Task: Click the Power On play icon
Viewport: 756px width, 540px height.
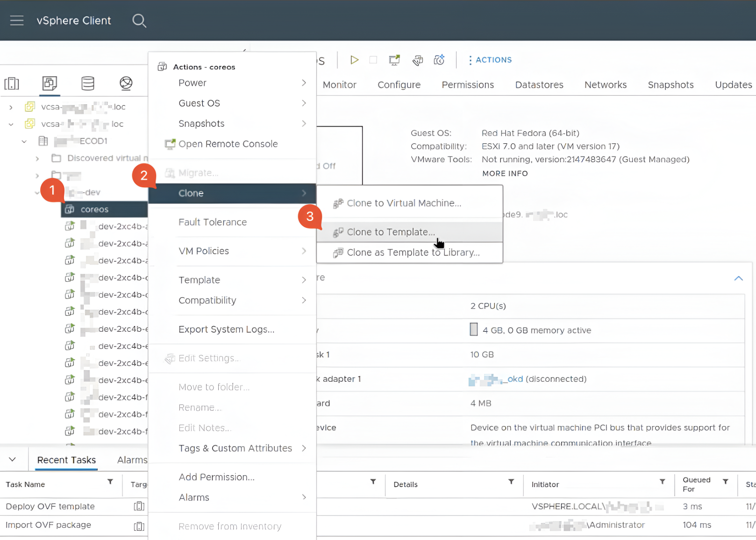Action: 354,60
